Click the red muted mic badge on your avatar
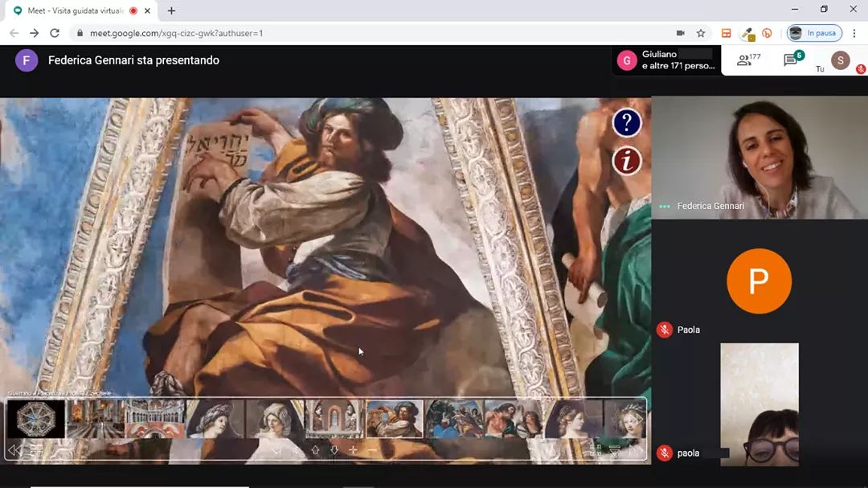The image size is (868, 488). tap(861, 69)
